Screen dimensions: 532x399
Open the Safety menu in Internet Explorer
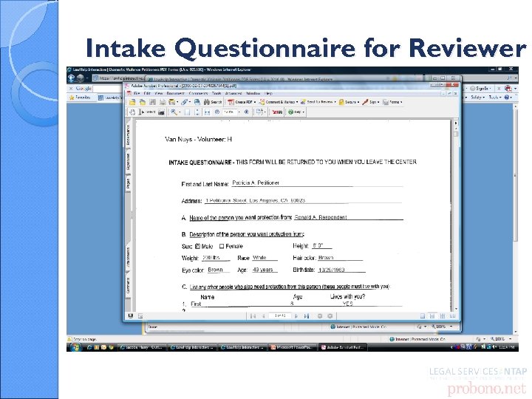(x=478, y=98)
